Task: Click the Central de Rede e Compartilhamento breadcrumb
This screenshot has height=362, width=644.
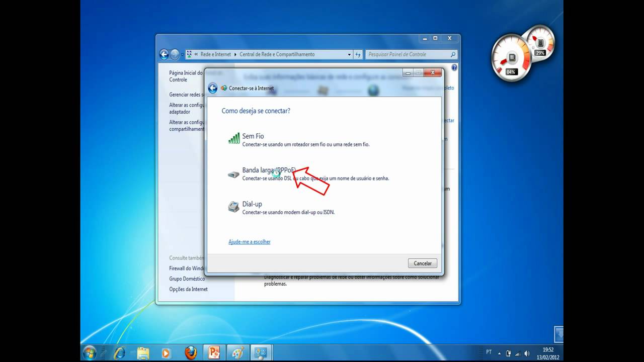Action: tap(277, 54)
